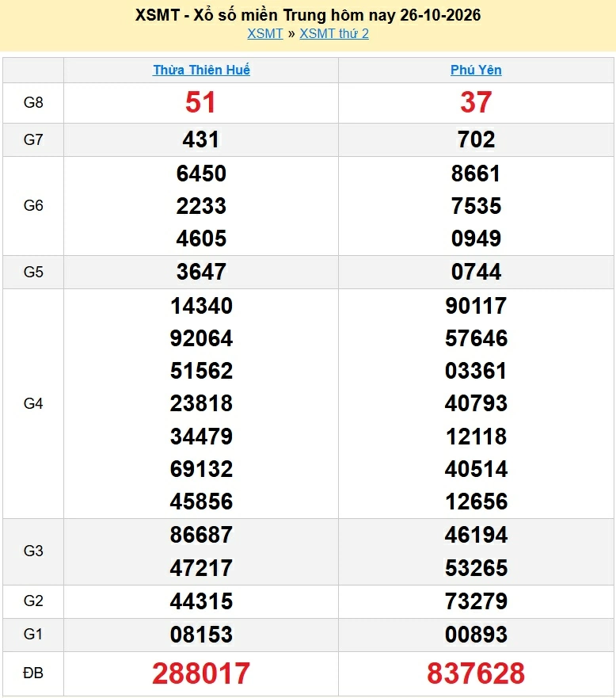616x698 pixels.
Task: Select G6 number 4605
Action: point(201,238)
